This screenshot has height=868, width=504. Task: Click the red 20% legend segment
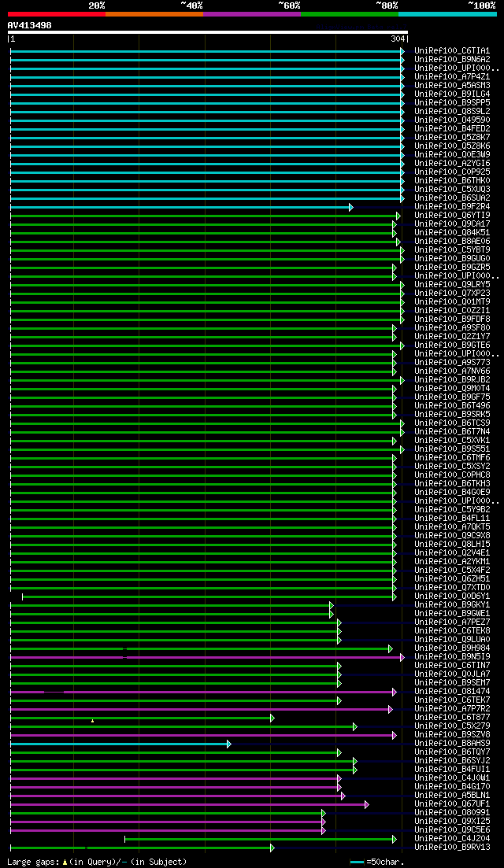[x=57, y=14]
